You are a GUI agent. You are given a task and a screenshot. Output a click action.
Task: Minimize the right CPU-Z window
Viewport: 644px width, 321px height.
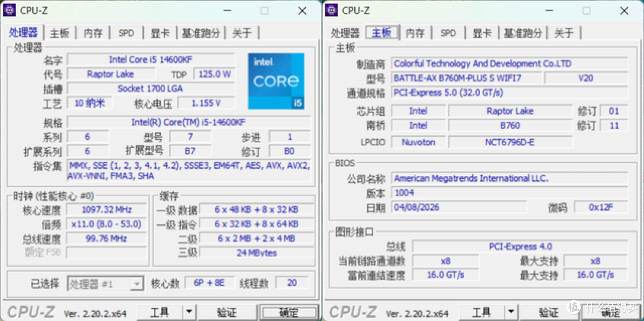point(548,11)
